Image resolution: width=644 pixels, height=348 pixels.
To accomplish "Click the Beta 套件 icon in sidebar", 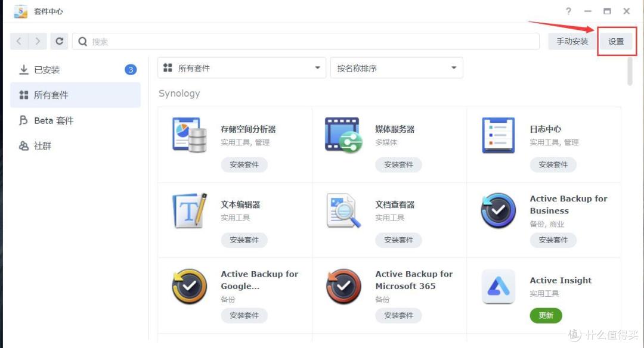I will (23, 120).
